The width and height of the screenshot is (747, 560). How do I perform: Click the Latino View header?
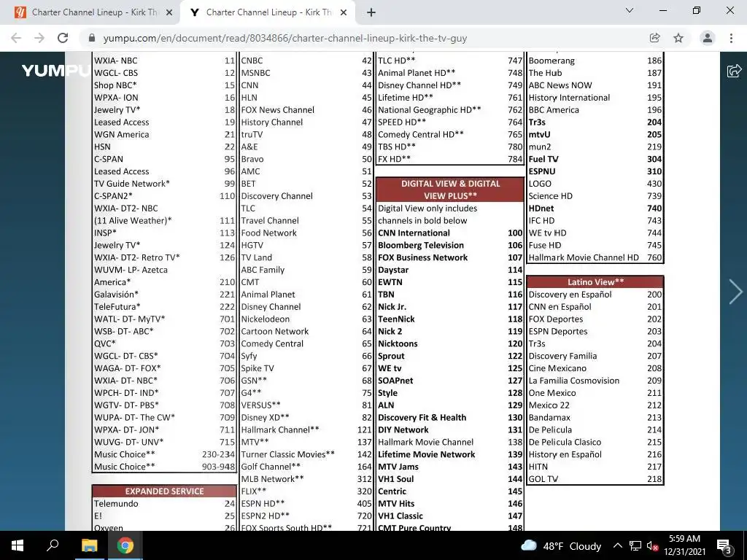coord(595,281)
